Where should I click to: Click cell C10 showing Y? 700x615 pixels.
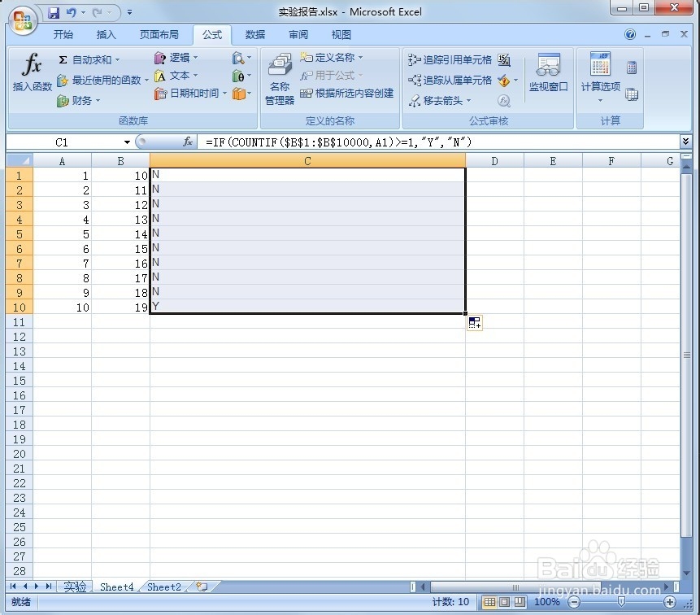(307, 307)
